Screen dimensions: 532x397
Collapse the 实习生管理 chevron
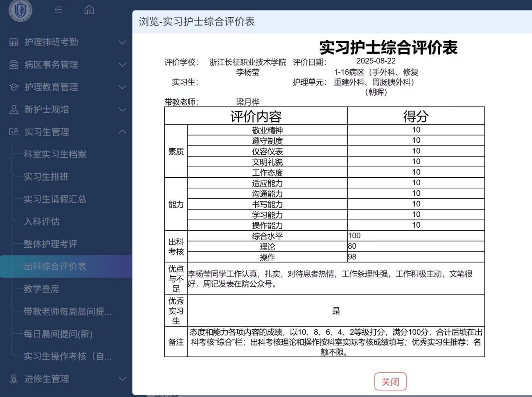click(122, 132)
